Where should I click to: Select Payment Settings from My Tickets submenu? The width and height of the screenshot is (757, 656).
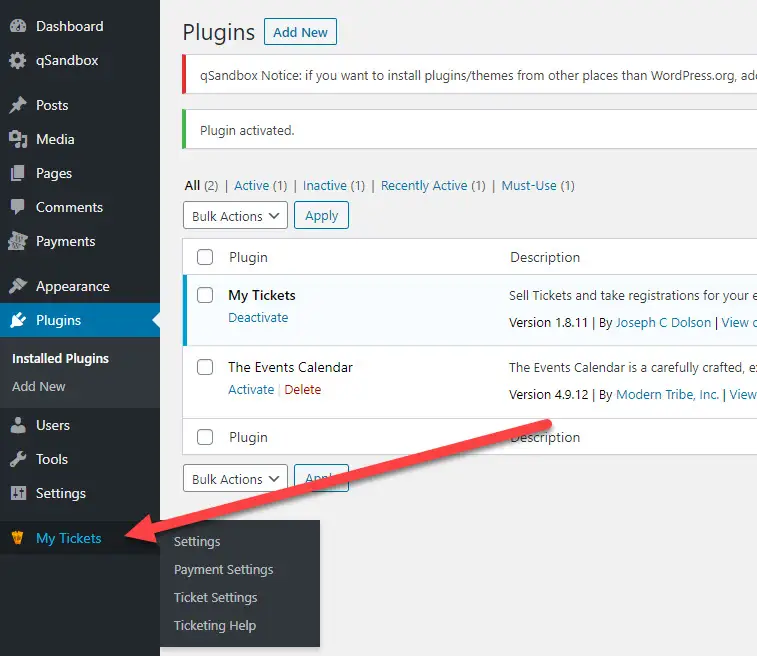click(x=223, y=570)
